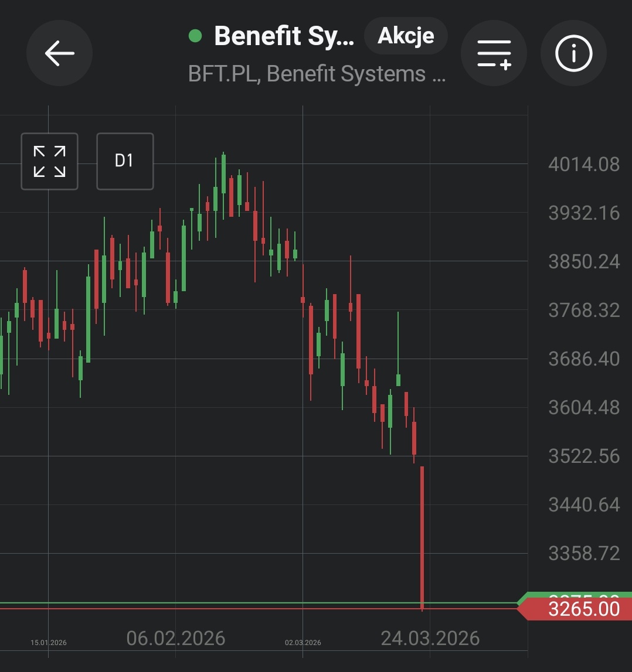Click the 02.03.2026 date label
Viewport: 632px width, 672px height.
click(x=303, y=643)
